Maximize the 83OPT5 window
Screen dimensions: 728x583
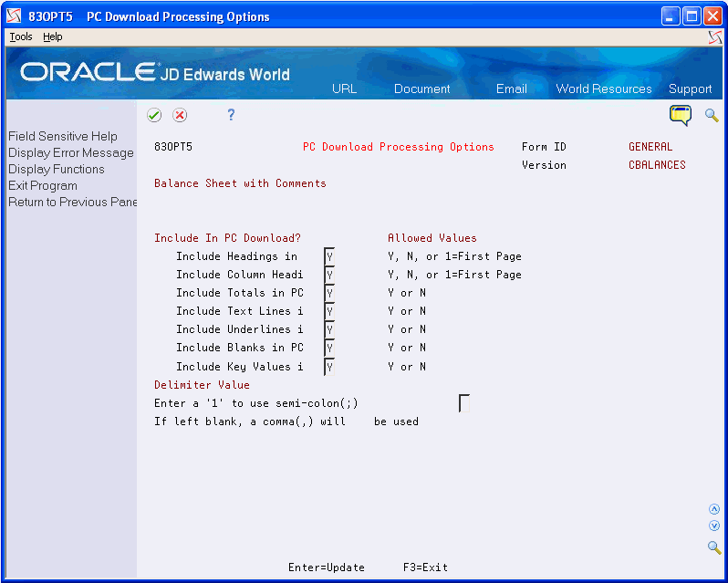[692, 16]
